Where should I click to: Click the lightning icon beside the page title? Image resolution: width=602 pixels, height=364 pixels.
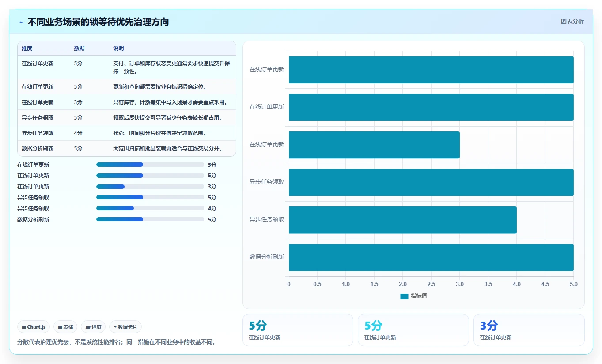click(x=21, y=22)
